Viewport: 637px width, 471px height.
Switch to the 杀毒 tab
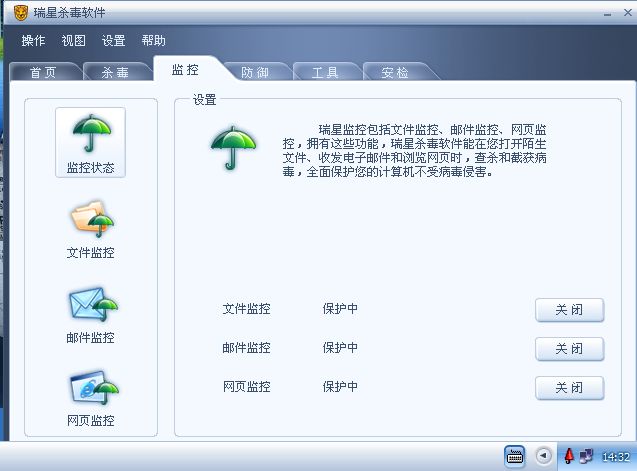click(x=116, y=72)
